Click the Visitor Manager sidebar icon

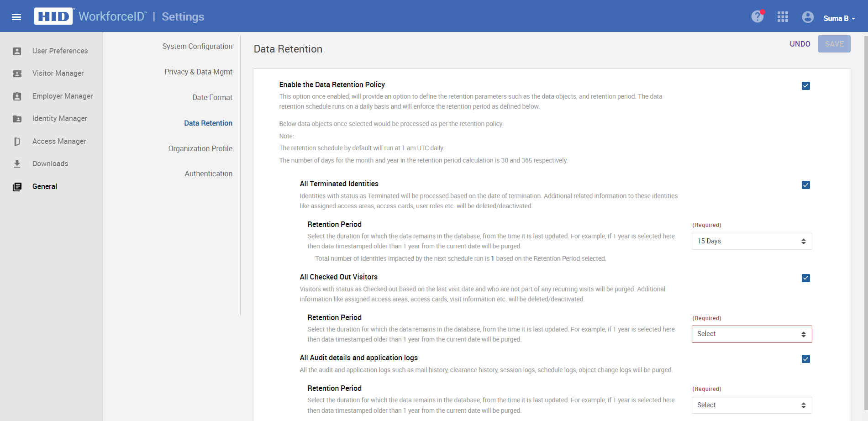coord(17,74)
